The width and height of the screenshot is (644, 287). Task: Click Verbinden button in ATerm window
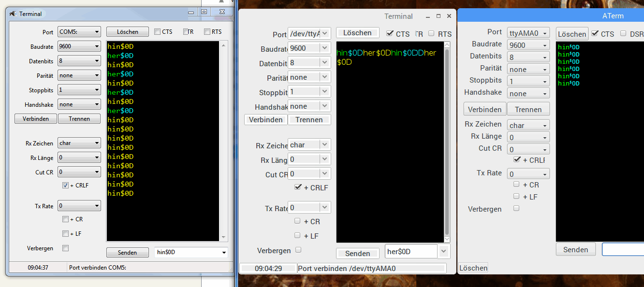[x=485, y=109]
